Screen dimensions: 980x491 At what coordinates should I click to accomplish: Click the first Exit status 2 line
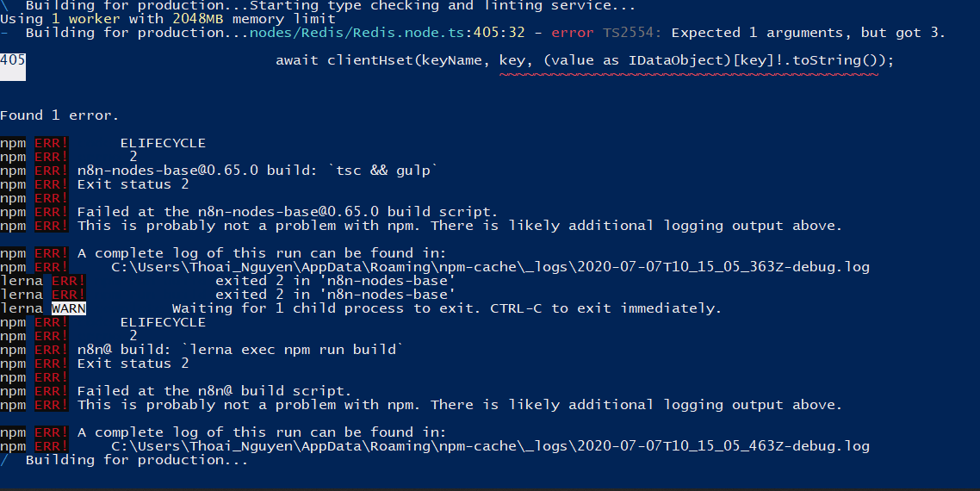tap(133, 184)
